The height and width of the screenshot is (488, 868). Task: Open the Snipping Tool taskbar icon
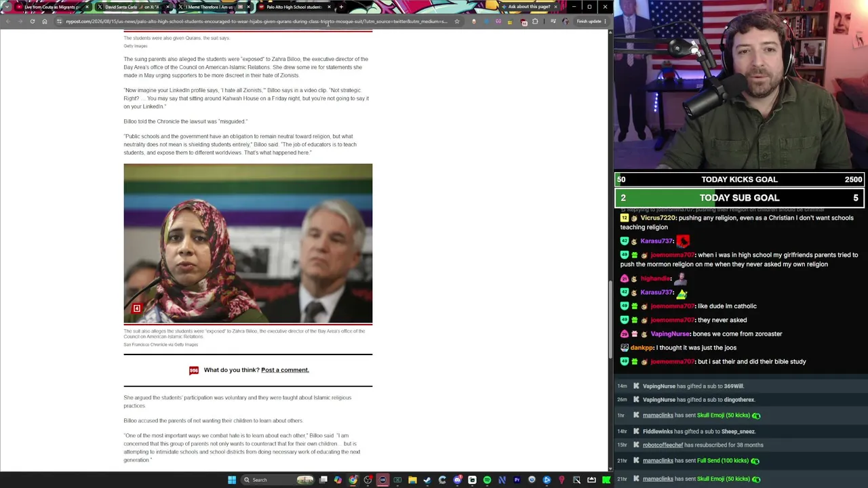576,480
